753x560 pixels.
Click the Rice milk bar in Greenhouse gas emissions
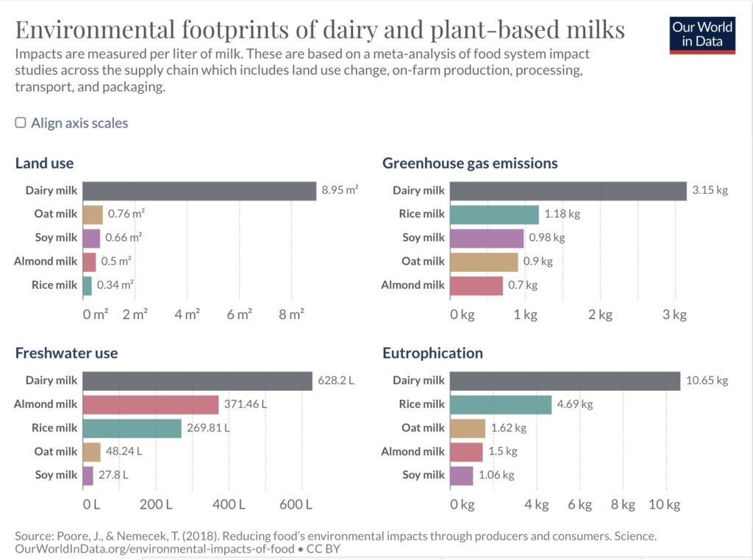494,214
